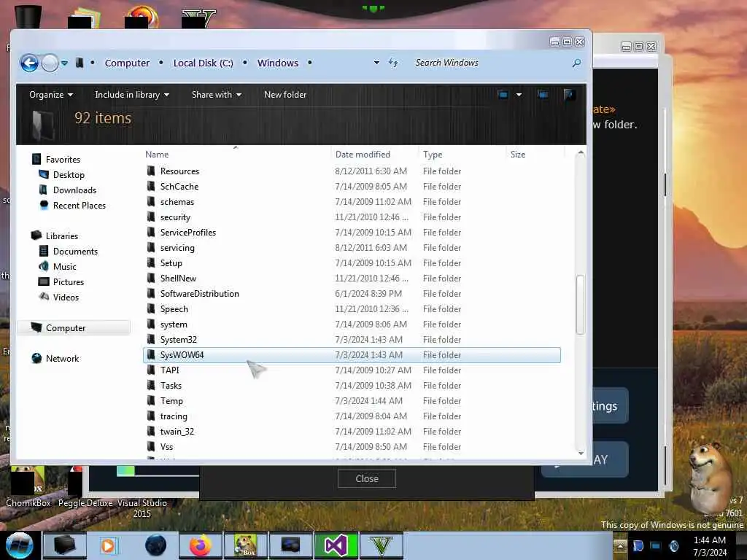The height and width of the screenshot is (560, 747).
Task: Select the tracing folder name
Action: coord(174,416)
